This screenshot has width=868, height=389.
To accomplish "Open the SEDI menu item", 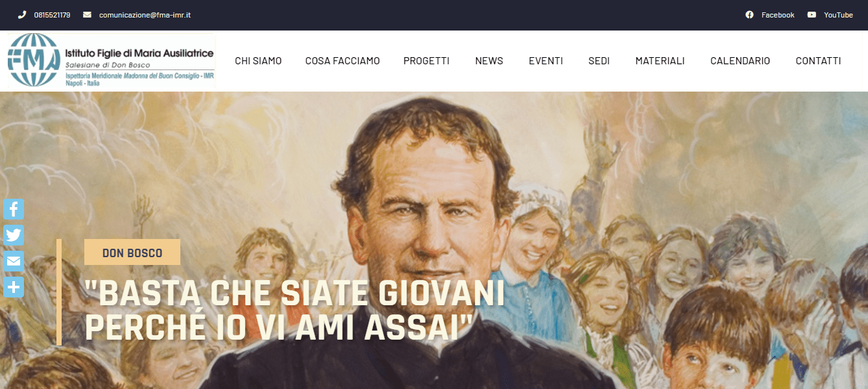I will (x=599, y=61).
